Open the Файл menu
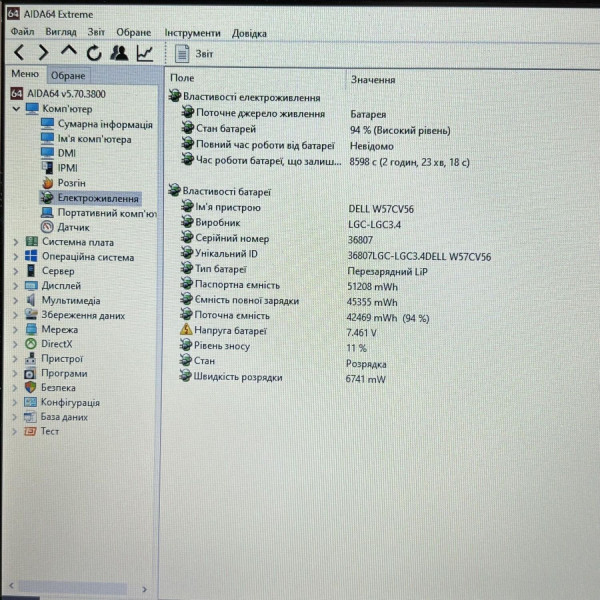The height and width of the screenshot is (600, 600). 22,32
